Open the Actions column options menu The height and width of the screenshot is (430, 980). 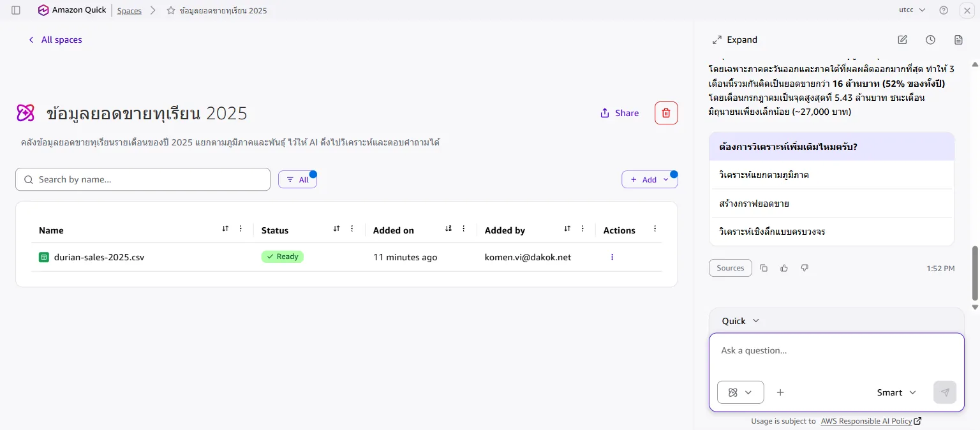655,229
